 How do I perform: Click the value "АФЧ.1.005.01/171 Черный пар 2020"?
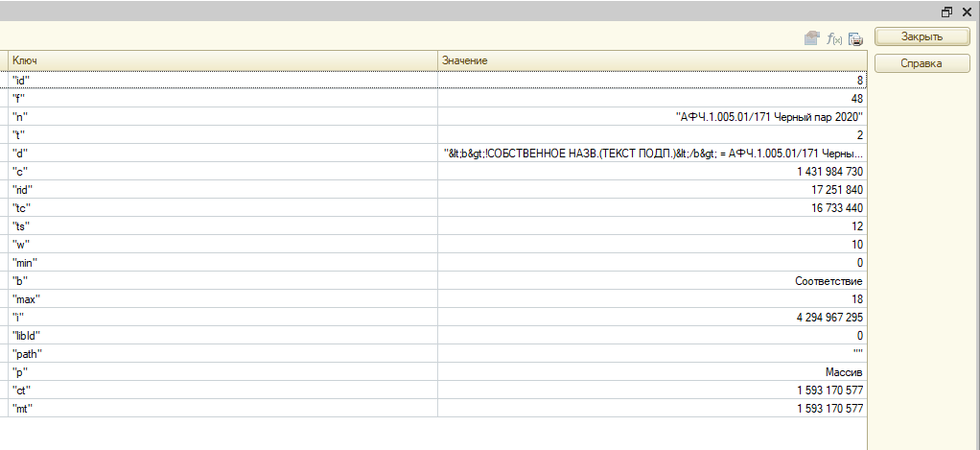pos(769,116)
